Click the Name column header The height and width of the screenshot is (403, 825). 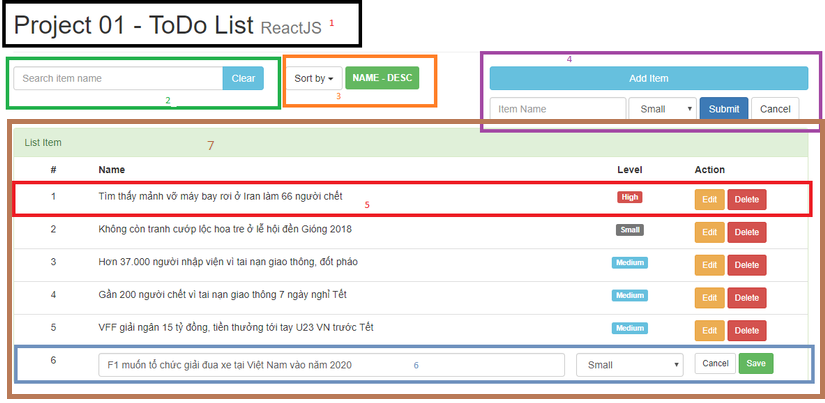click(112, 169)
